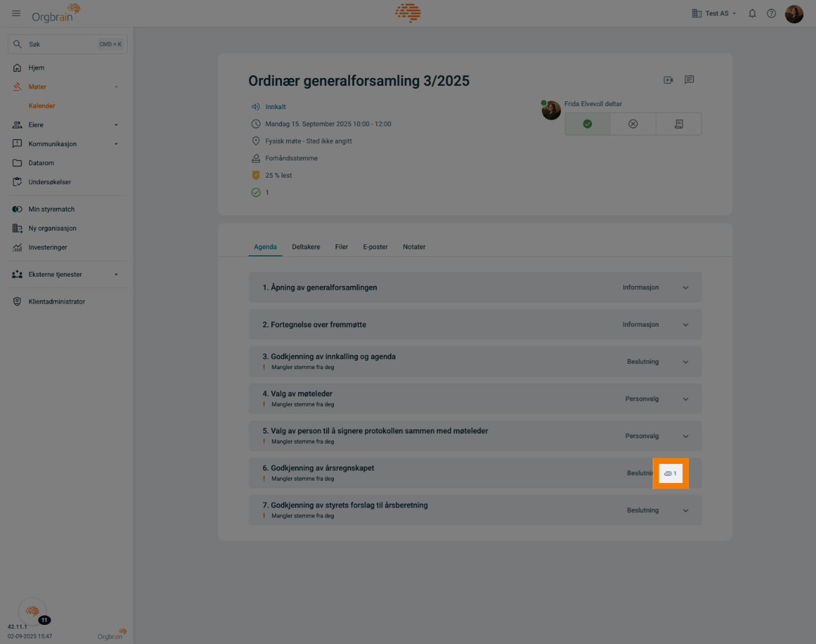This screenshot has width=816, height=644.
Task: Switch to the Deltakere tab
Action: coord(306,247)
